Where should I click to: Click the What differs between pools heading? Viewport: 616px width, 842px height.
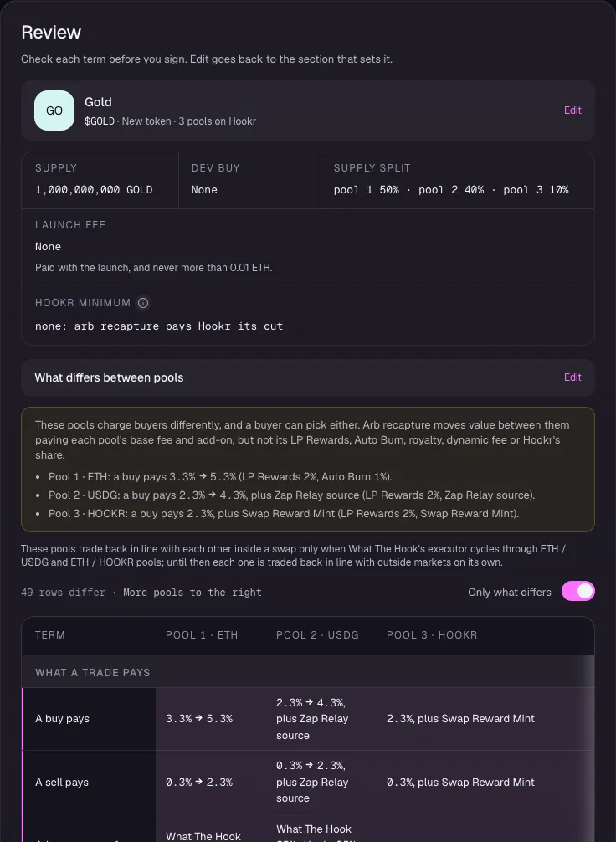point(109,377)
